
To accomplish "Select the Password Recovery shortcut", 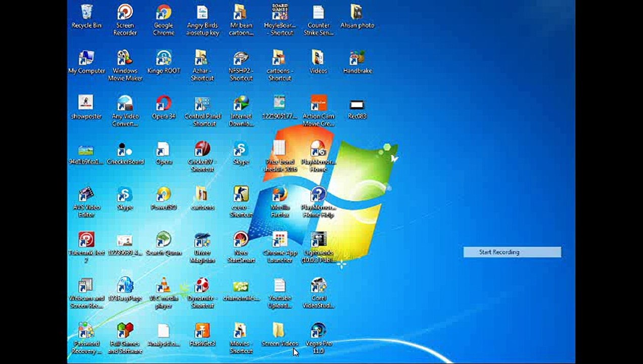I will point(86,338).
